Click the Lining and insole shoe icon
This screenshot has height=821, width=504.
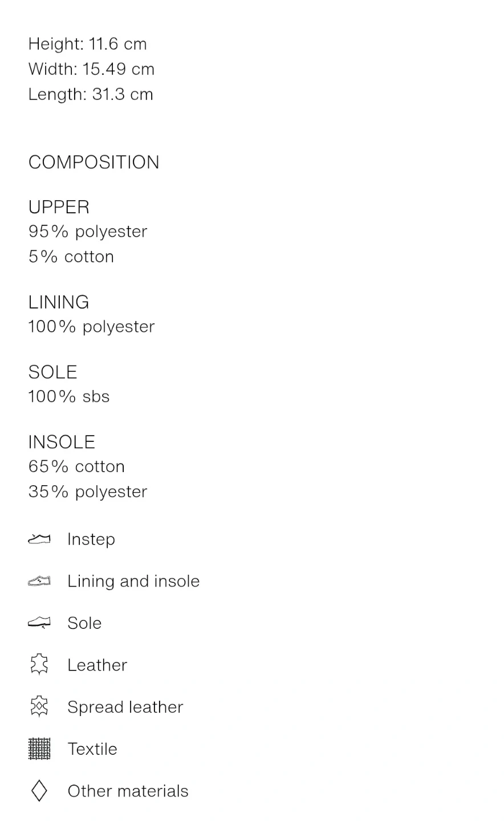click(39, 581)
